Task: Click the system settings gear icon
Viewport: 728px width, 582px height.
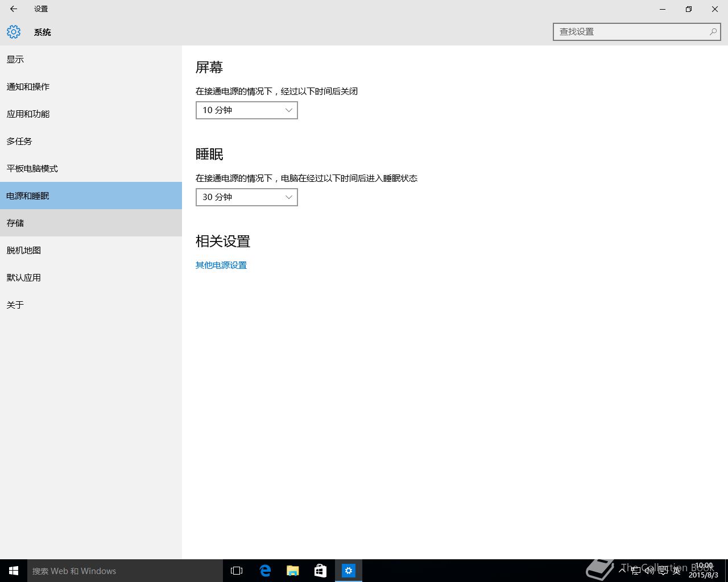Action: [14, 32]
